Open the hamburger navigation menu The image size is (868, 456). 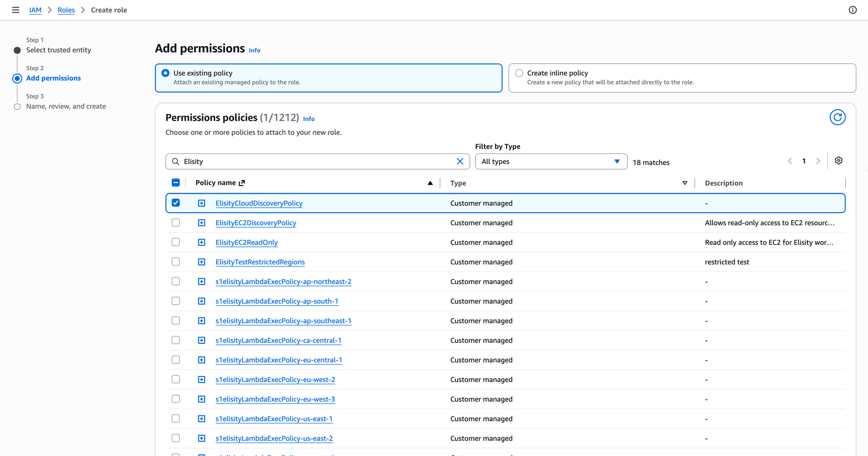16,10
